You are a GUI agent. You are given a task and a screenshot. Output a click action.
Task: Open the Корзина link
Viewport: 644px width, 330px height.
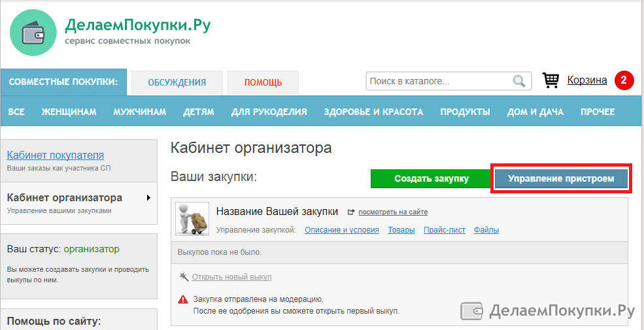coord(587,80)
